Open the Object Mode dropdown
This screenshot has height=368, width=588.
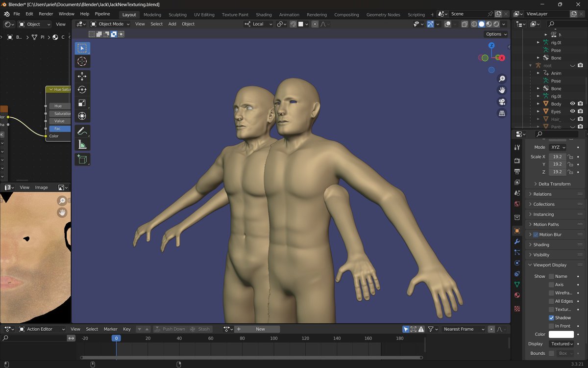tap(111, 24)
